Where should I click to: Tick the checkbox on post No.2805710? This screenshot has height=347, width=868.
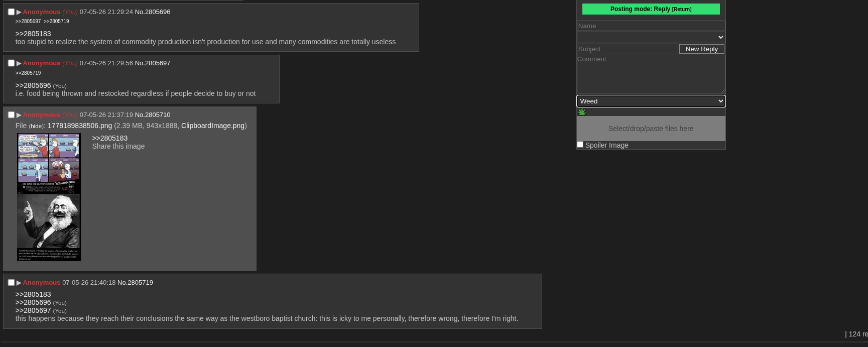tap(11, 115)
